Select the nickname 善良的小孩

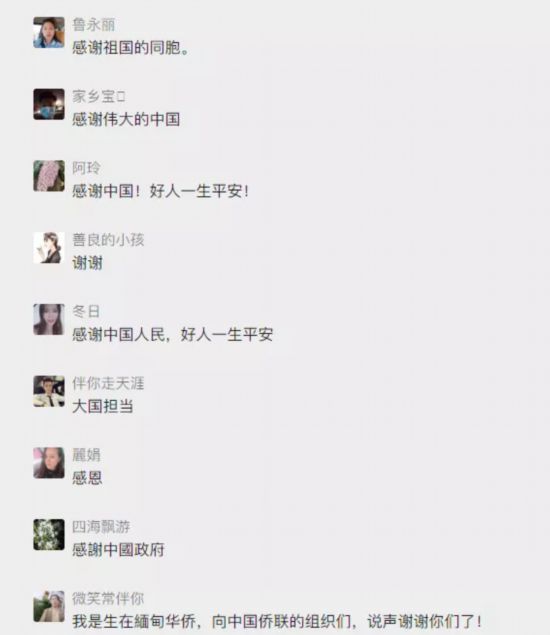click(x=108, y=240)
